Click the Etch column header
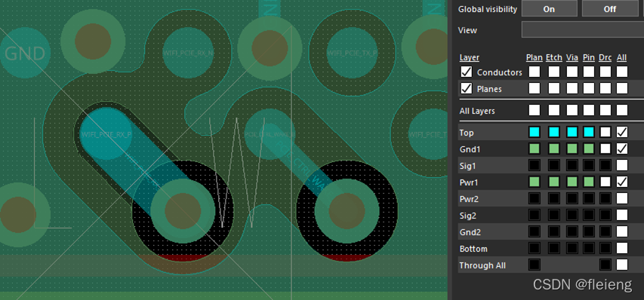644x300 pixels. pyautogui.click(x=553, y=58)
